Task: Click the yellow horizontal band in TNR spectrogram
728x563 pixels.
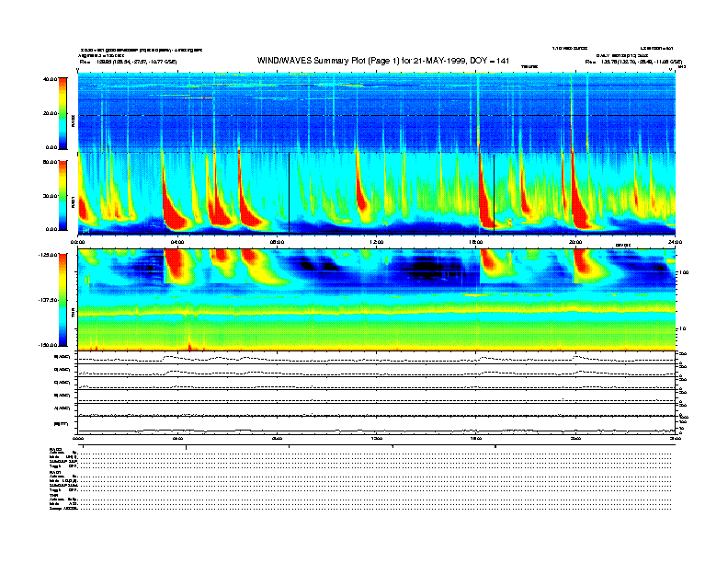Action: click(377, 313)
